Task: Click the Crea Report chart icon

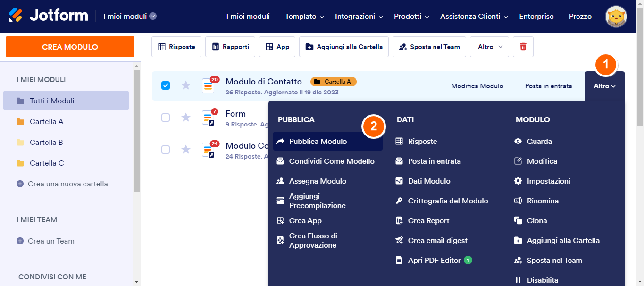Action: coord(399,220)
